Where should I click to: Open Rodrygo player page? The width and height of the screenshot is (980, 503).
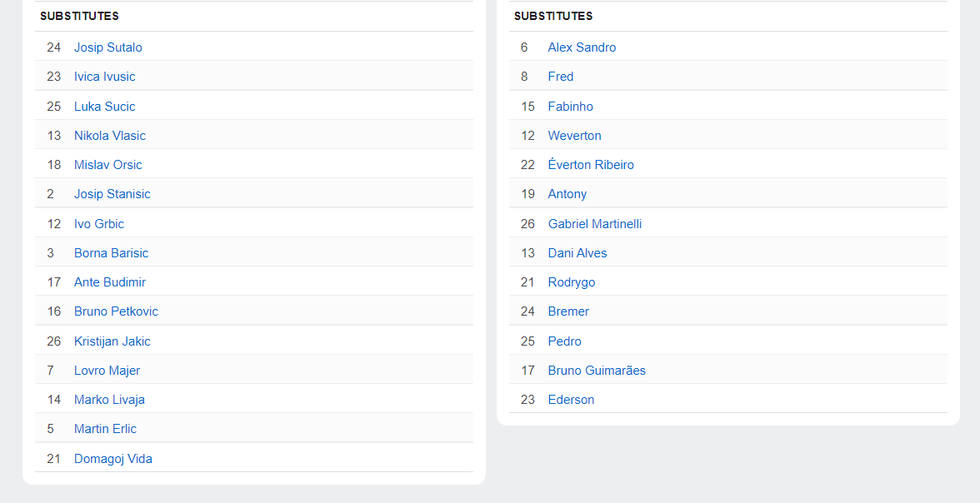[572, 281]
